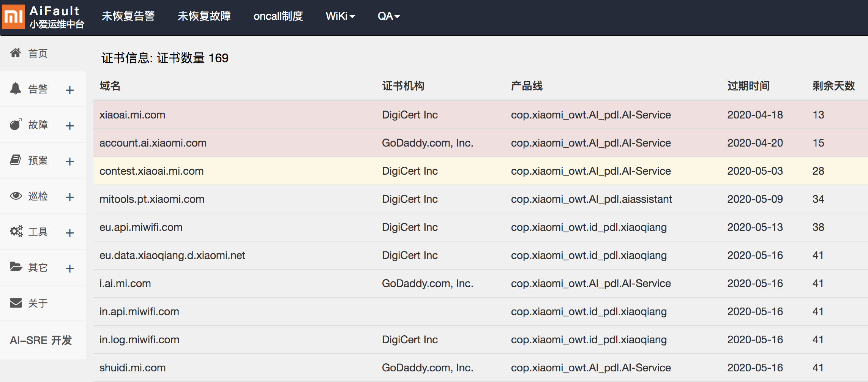
Task: Open 告警 sidebar menu item
Action: tap(38, 89)
